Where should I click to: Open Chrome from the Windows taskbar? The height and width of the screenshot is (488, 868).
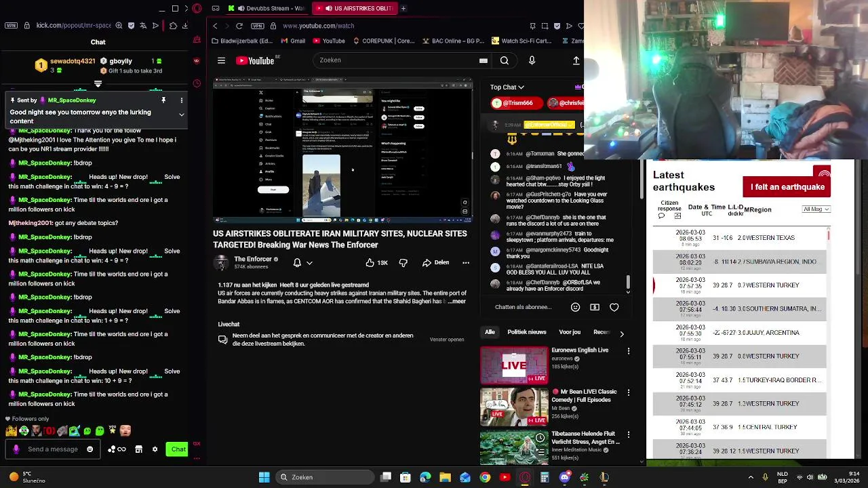tap(485, 477)
